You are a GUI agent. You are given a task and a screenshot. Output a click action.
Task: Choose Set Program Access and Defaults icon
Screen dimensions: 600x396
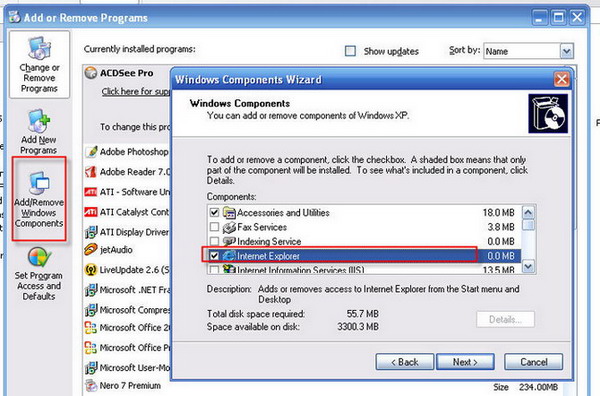[39, 257]
